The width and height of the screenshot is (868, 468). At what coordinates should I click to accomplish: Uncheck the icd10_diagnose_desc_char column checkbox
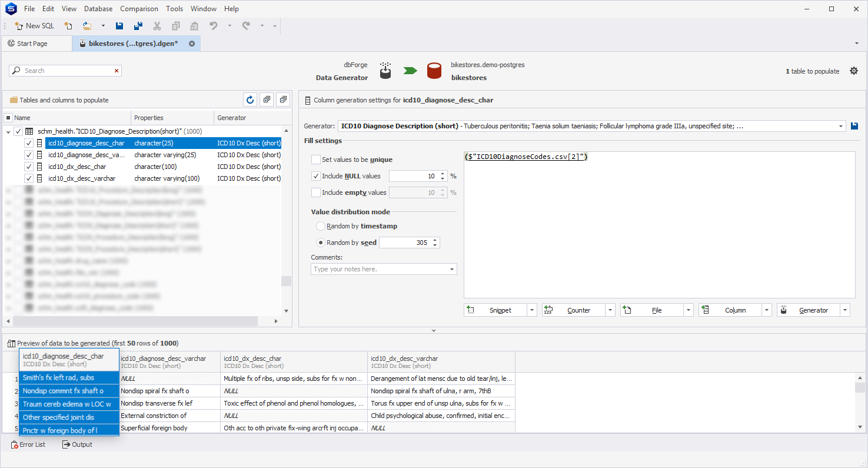click(x=29, y=143)
